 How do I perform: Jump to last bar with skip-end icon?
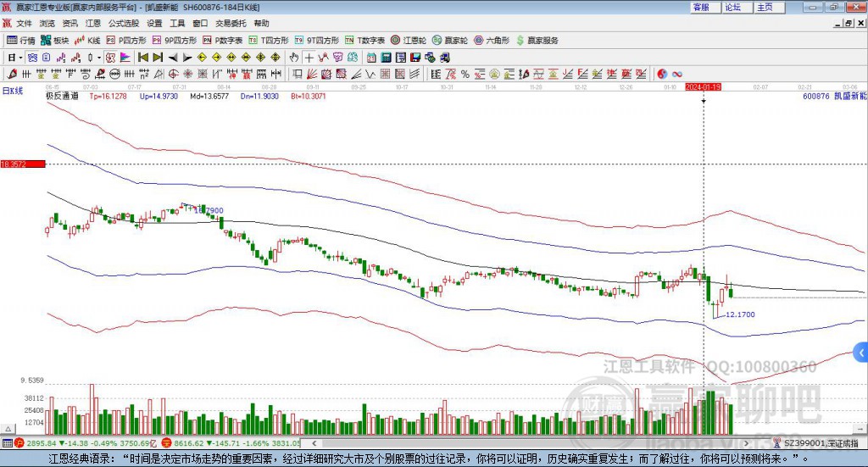(158, 58)
